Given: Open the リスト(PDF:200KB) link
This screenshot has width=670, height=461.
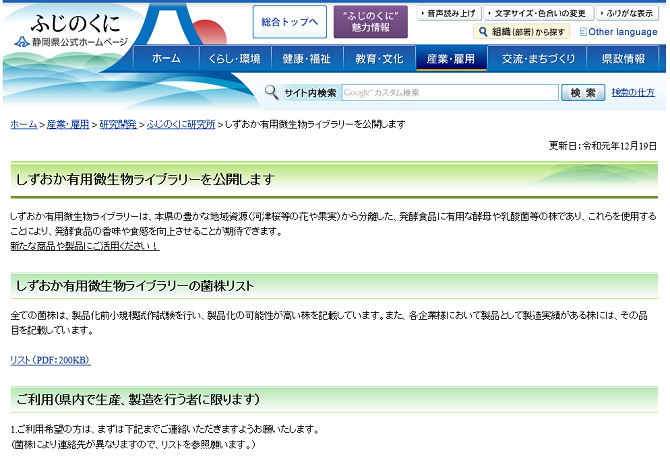Looking at the screenshot, I should (50, 360).
